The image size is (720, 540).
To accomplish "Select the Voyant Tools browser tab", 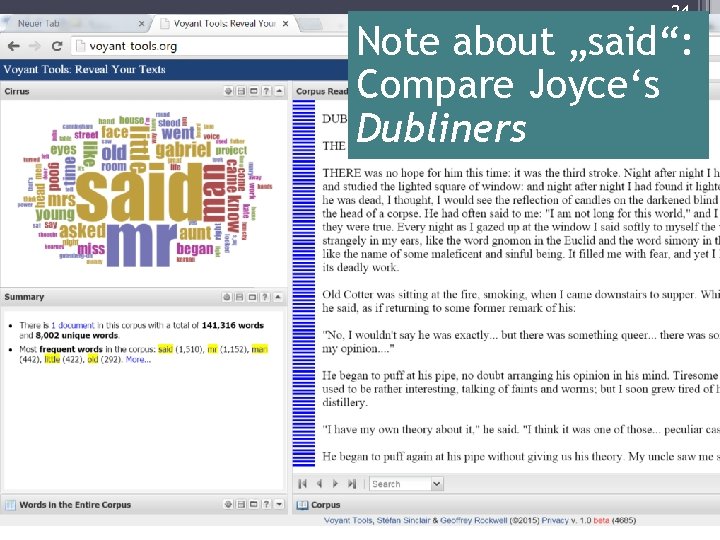I will tap(225, 23).
